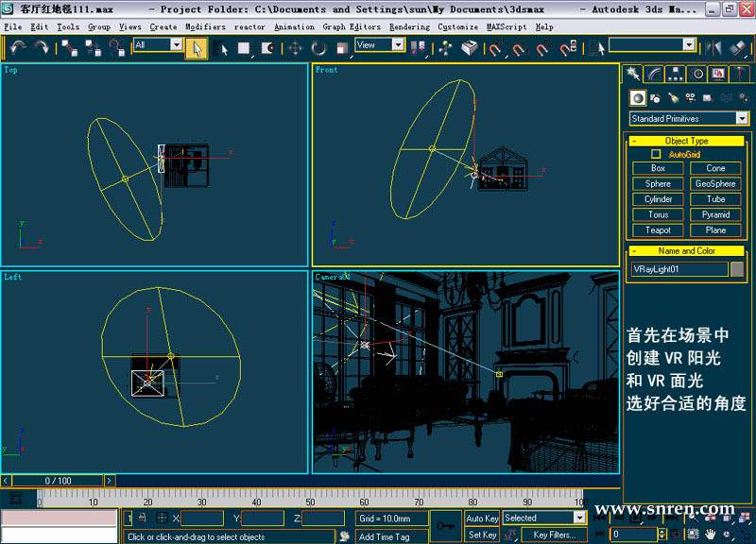Image resolution: width=756 pixels, height=544 pixels.
Task: Toggle the Snaps magnet button
Action: tap(493, 48)
